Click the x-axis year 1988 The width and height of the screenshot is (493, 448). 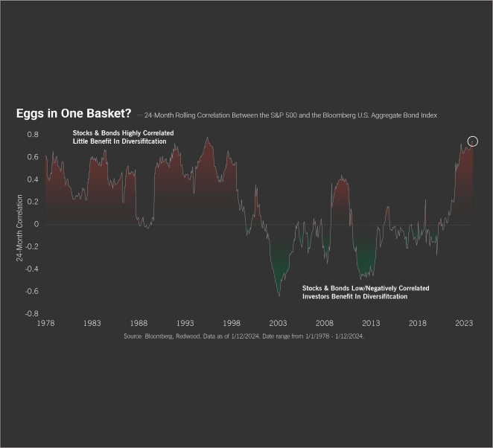point(139,323)
